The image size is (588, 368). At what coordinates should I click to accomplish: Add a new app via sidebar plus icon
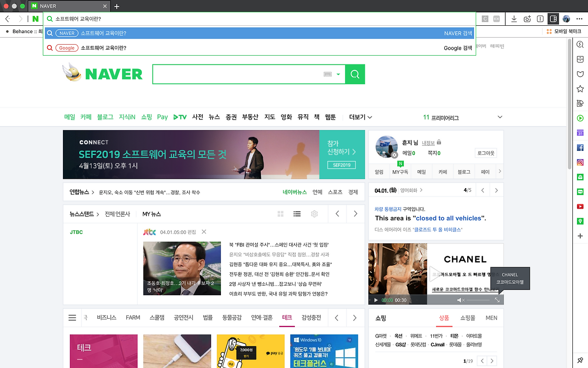(580, 236)
